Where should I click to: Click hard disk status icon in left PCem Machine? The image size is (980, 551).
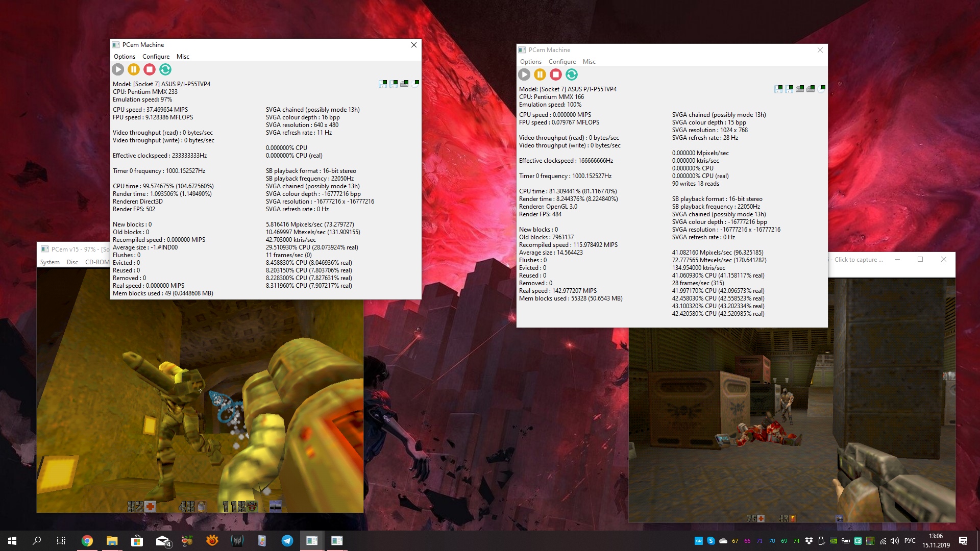404,84
